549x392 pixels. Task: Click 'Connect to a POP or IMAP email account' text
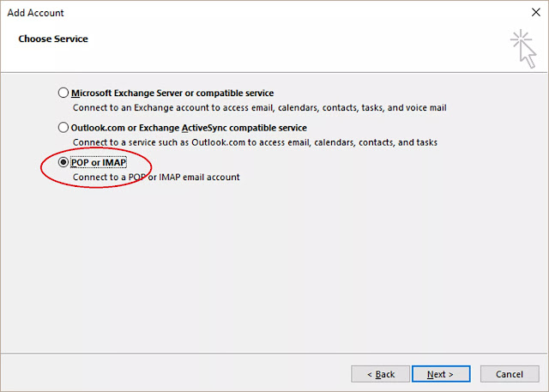tap(156, 177)
